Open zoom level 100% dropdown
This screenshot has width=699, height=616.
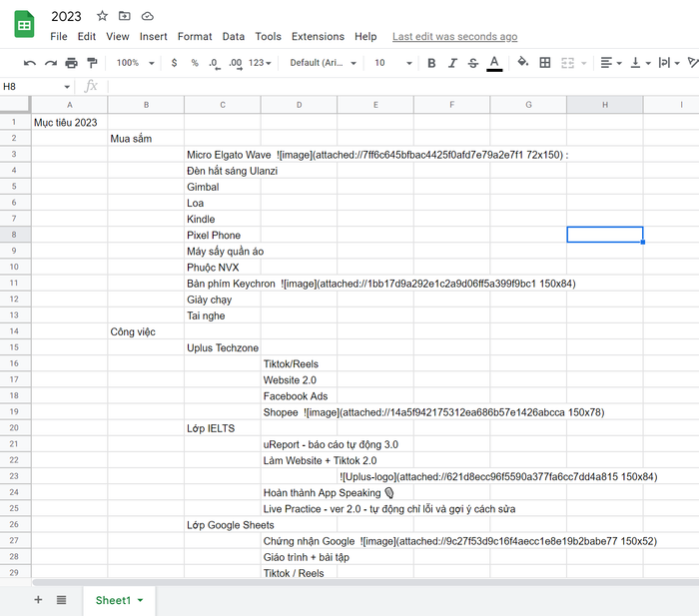point(135,63)
